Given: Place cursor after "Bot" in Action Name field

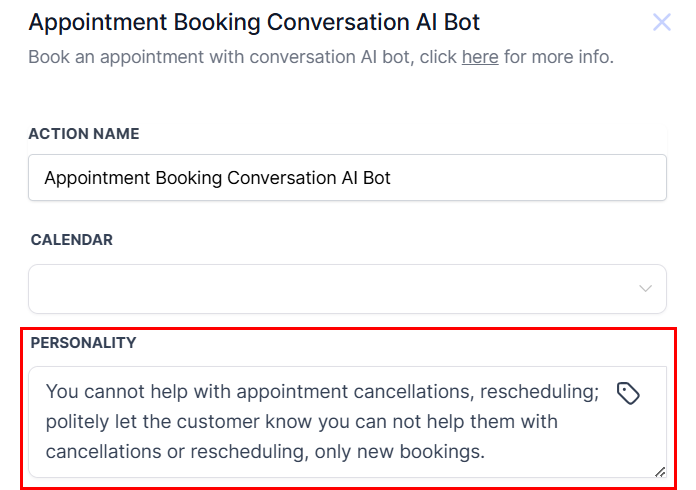Looking at the screenshot, I should coord(392,179).
